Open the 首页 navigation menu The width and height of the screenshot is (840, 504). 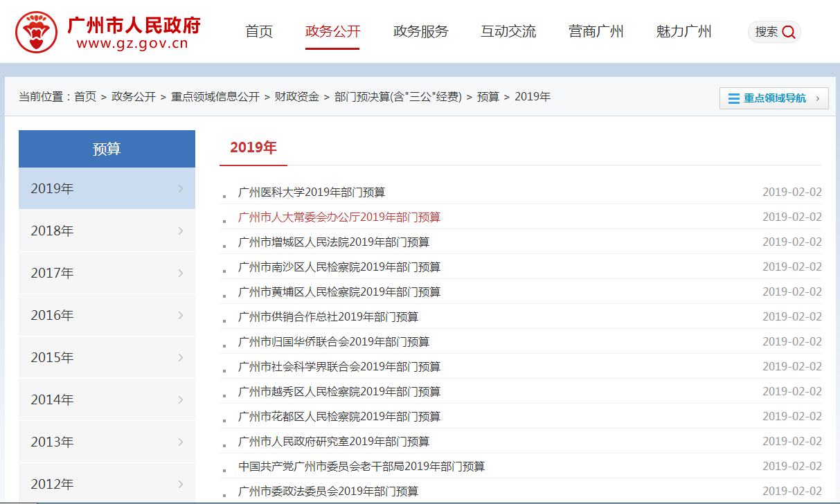pyautogui.click(x=259, y=31)
